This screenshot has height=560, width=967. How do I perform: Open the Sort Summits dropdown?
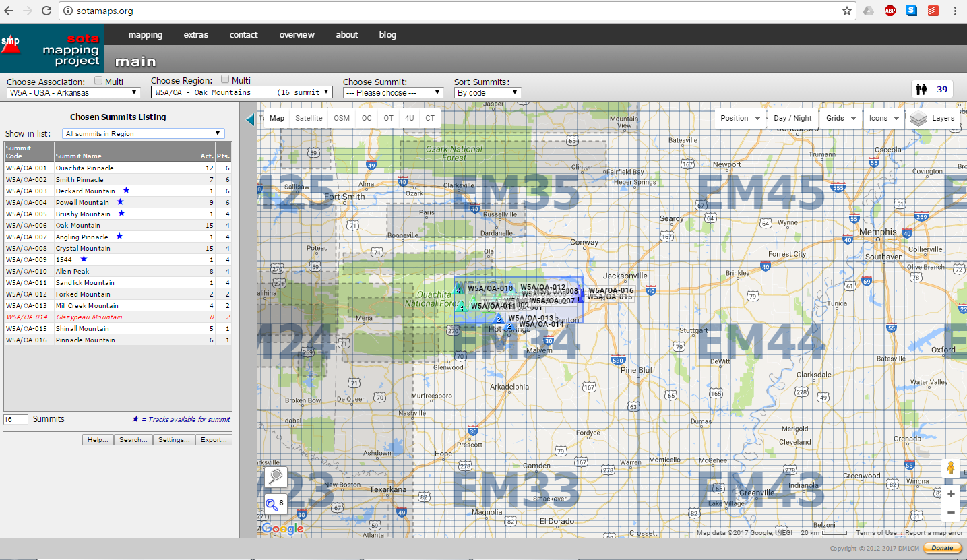pos(487,92)
